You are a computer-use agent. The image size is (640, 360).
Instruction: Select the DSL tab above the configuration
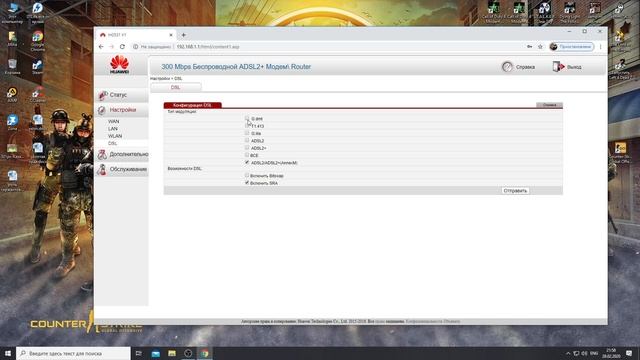click(176, 87)
